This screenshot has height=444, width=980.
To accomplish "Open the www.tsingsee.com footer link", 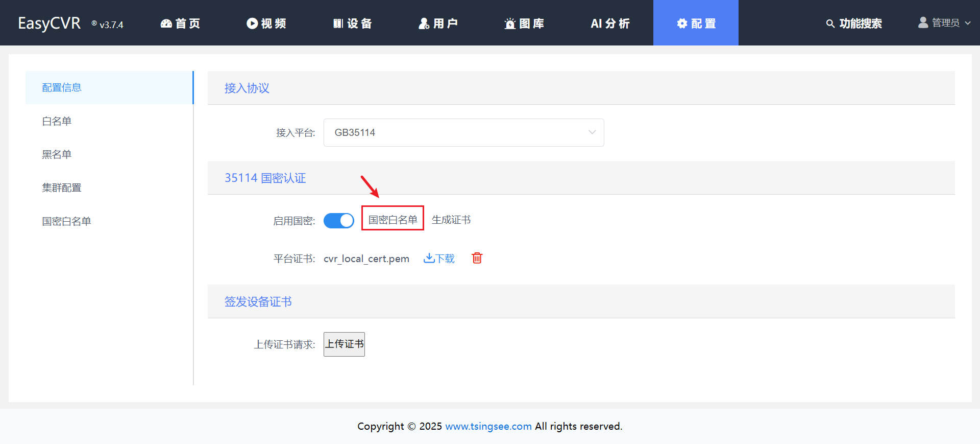I will (488, 426).
